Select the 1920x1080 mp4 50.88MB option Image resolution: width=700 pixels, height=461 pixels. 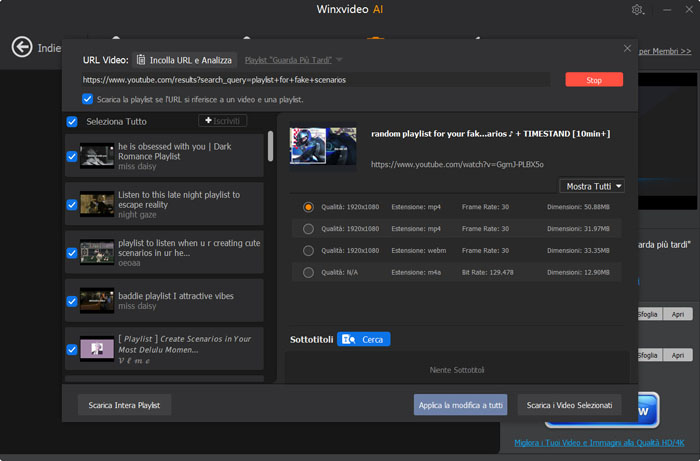click(x=308, y=207)
